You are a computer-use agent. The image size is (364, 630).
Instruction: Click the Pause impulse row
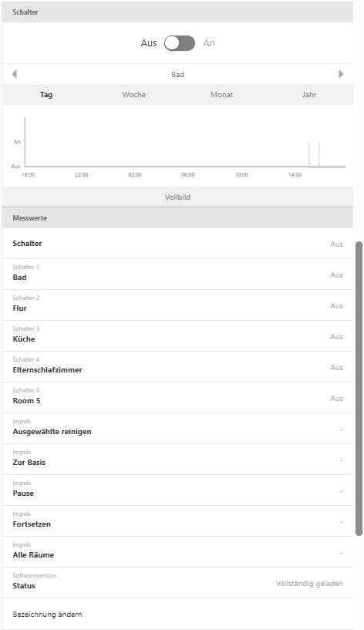[177, 490]
